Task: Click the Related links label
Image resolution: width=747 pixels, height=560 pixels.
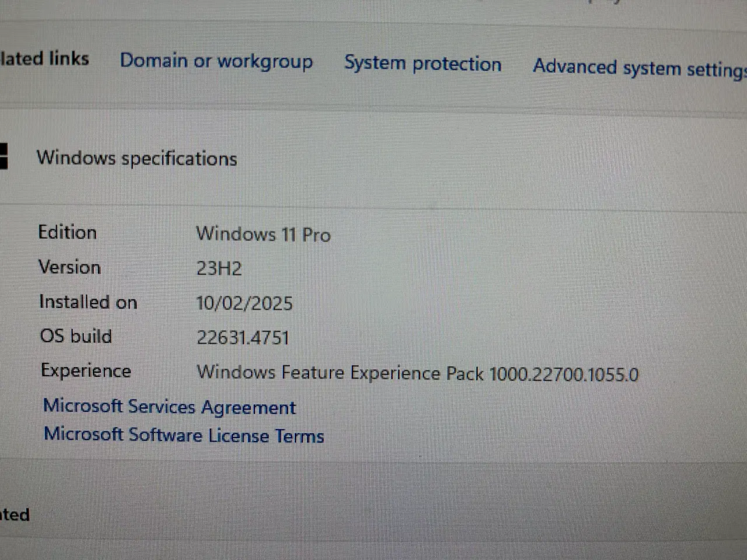Action: [44, 58]
